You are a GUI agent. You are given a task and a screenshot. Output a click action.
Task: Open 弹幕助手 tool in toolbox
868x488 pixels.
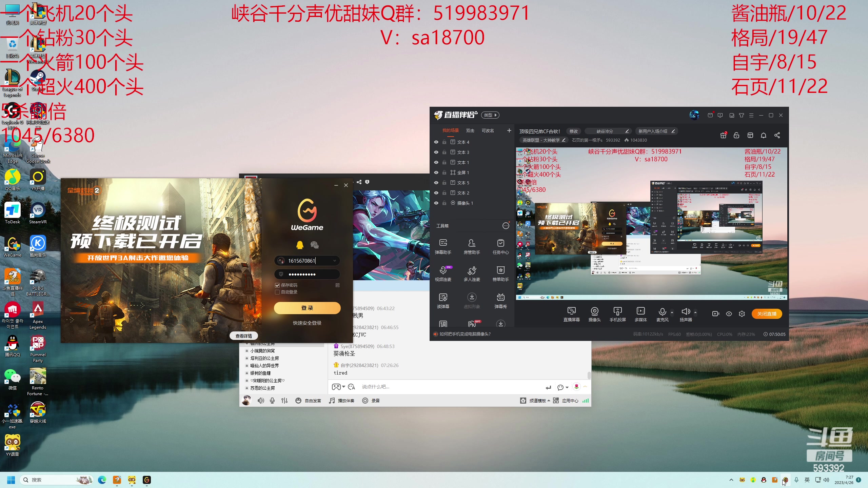pos(443,246)
